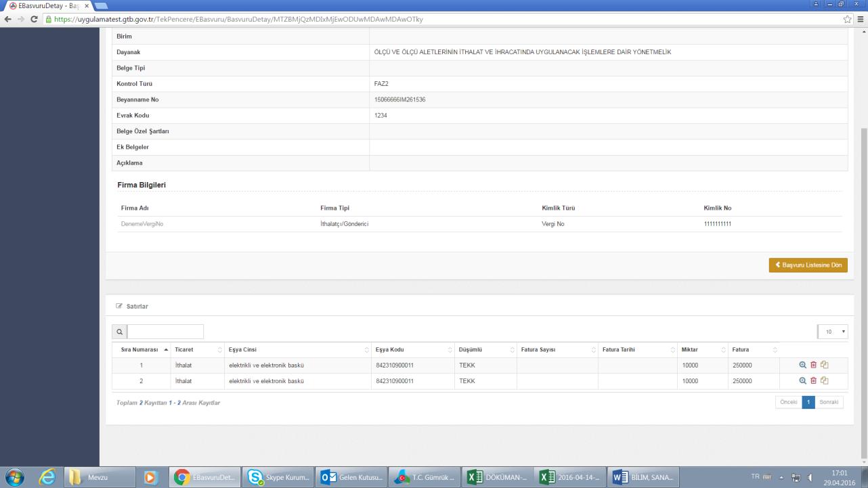Click the taskbar clock showing 17:01

click(839, 473)
